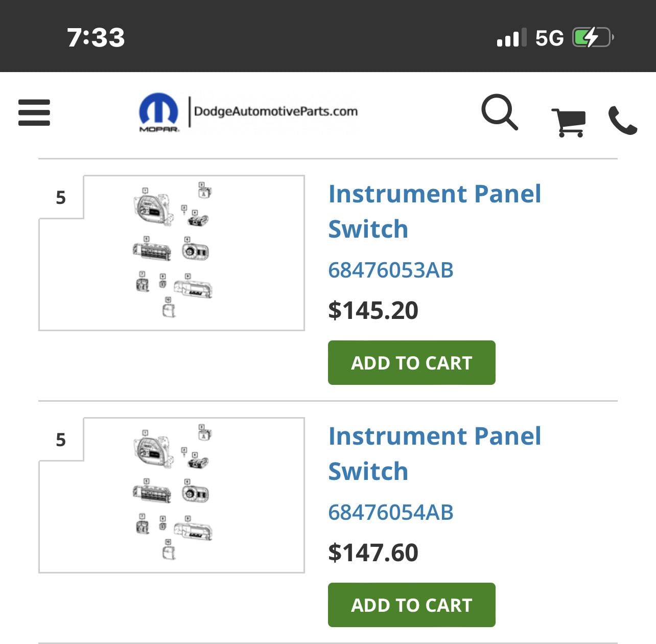Open diagram thumbnail for part 68476054AB

[172, 495]
